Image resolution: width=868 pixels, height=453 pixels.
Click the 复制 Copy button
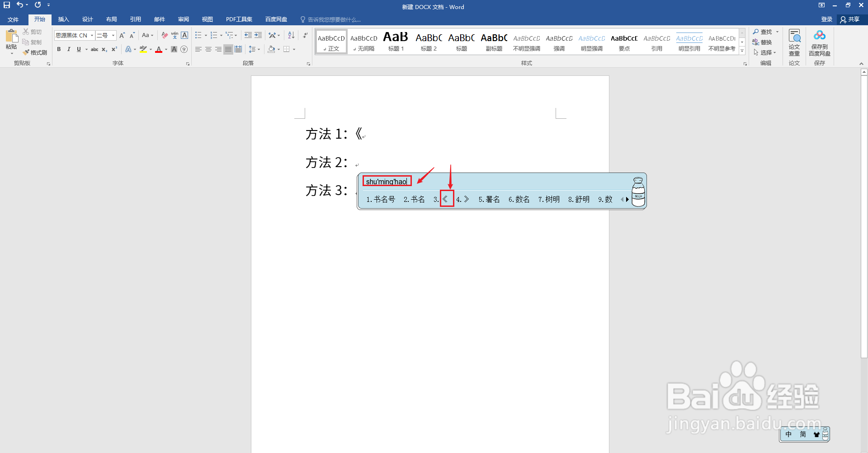32,42
